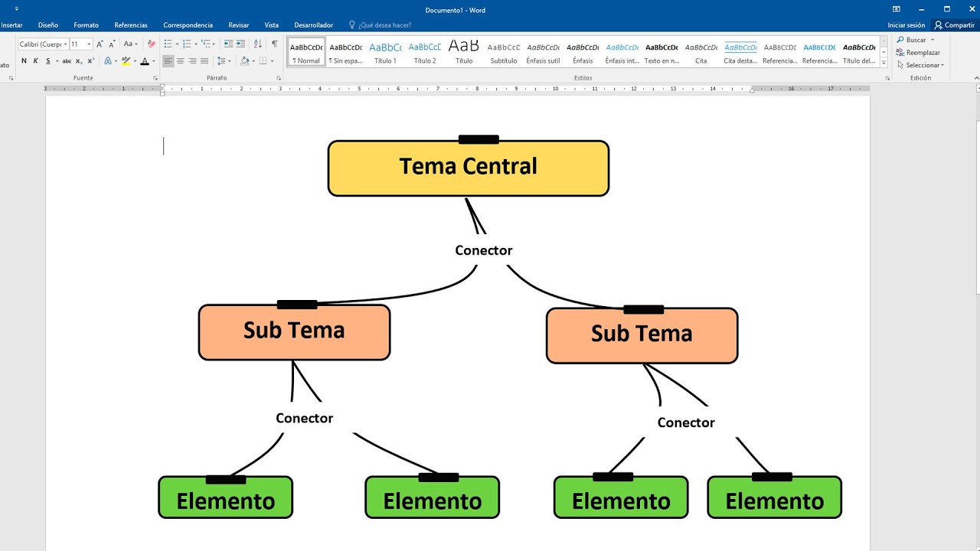Click Iniciar sesión
The height and width of the screenshot is (551, 980).
(x=906, y=25)
